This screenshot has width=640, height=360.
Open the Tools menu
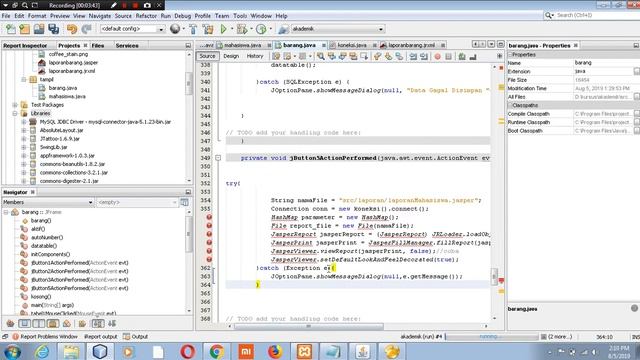[240, 16]
